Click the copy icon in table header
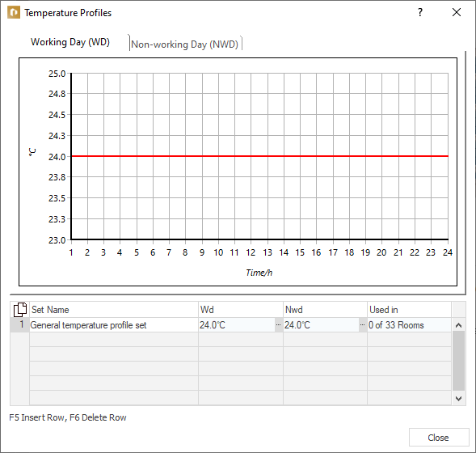The height and width of the screenshot is (453, 476). click(x=20, y=310)
